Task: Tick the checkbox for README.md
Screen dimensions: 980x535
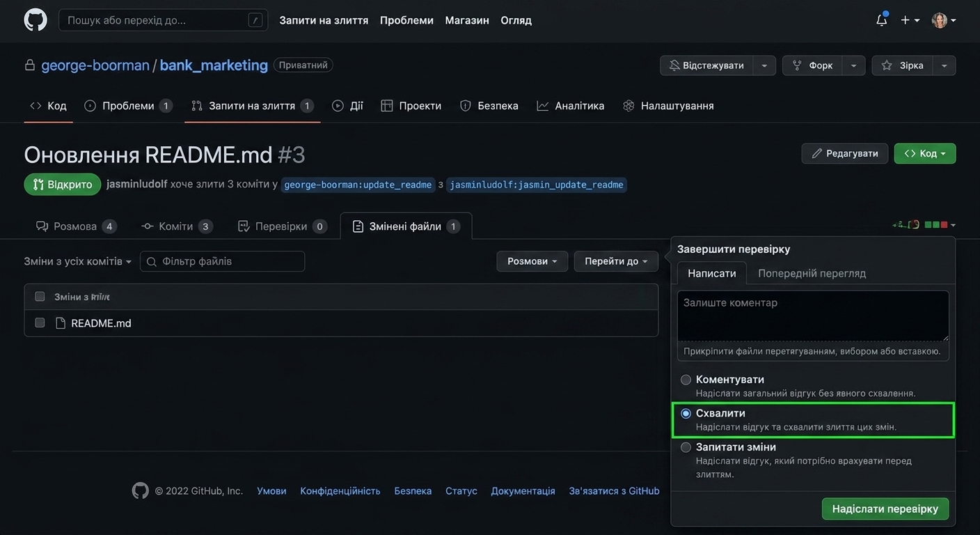Action: (40, 323)
